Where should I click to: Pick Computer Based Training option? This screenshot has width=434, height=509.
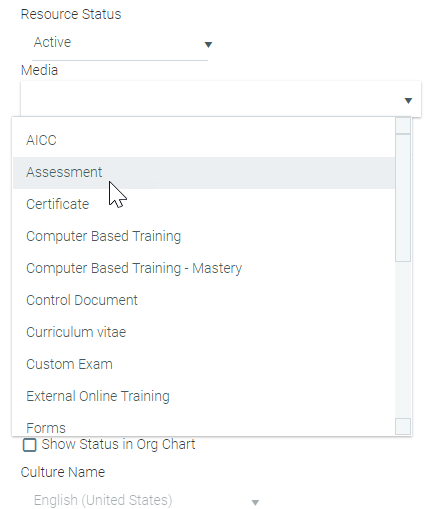point(204,236)
